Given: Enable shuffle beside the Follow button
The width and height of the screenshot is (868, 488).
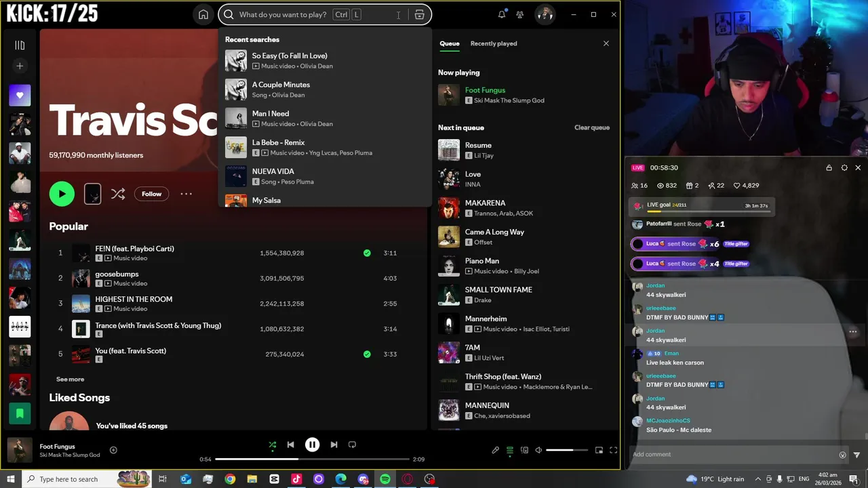Looking at the screenshot, I should 118,194.
